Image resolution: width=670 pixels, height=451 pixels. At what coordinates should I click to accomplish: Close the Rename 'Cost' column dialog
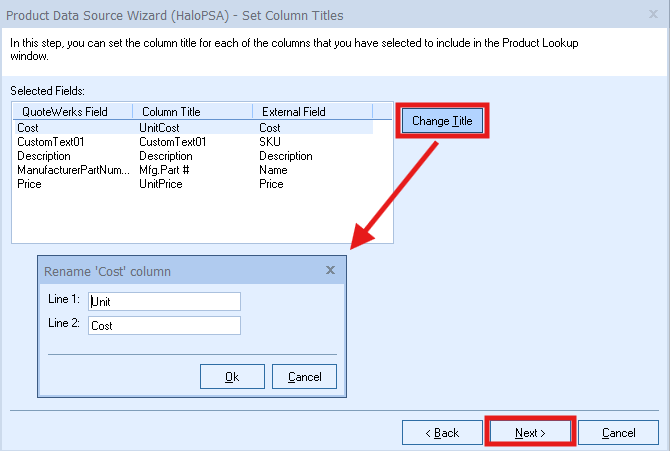pyautogui.click(x=331, y=270)
